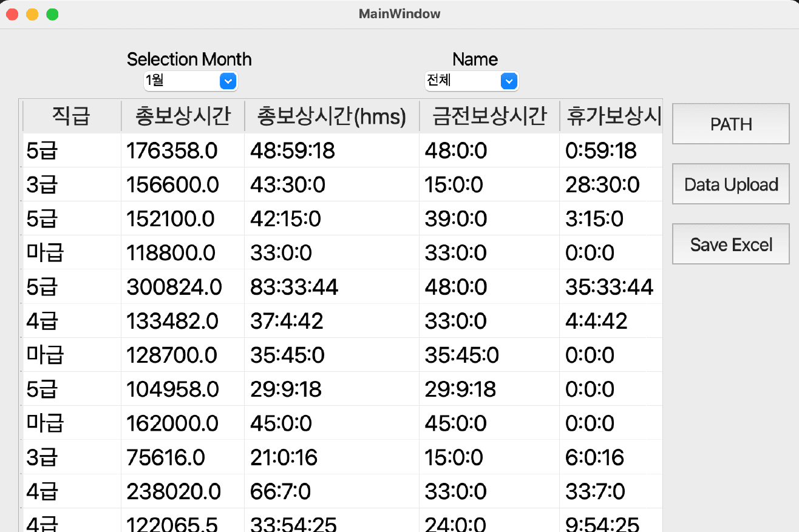Click the 83:33:44 cell
The width and height of the screenshot is (799, 532).
click(x=332, y=286)
